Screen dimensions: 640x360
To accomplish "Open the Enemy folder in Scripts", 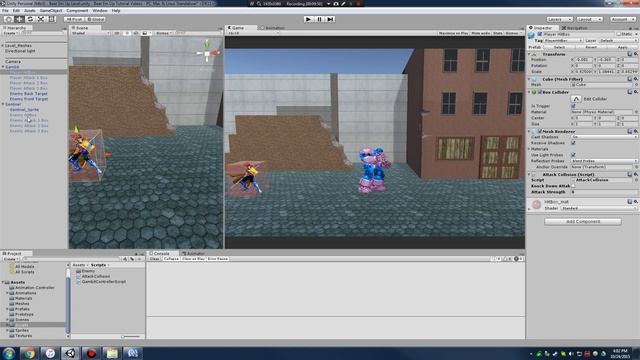I will [x=85, y=271].
